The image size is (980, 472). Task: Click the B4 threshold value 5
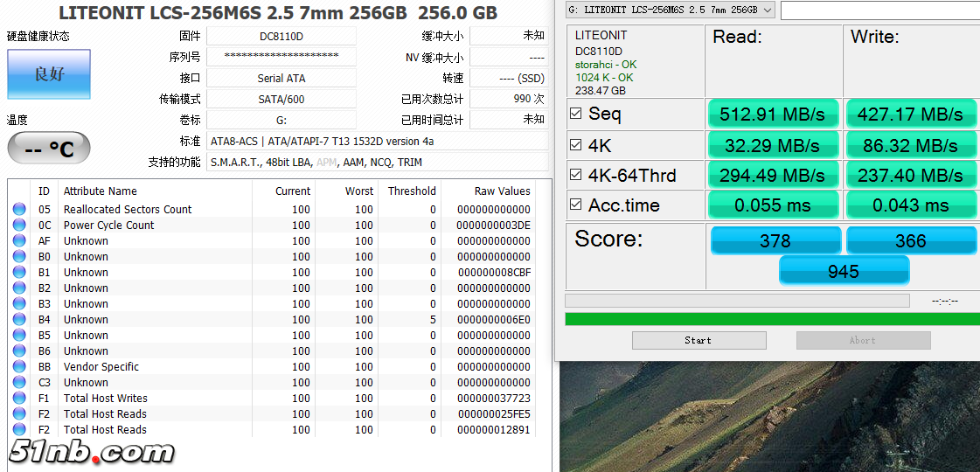pos(433,319)
